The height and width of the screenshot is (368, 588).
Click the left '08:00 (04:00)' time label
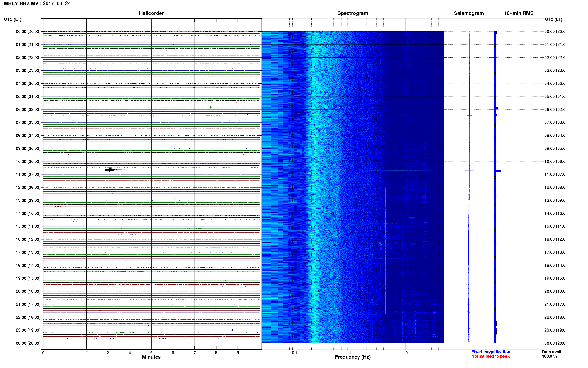click(x=28, y=135)
